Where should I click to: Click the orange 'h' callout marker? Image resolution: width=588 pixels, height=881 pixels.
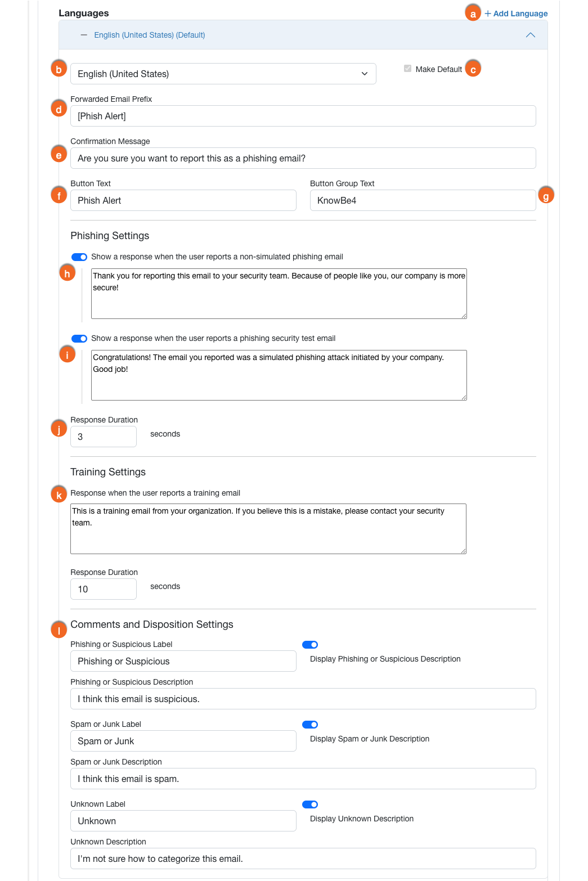pos(67,273)
